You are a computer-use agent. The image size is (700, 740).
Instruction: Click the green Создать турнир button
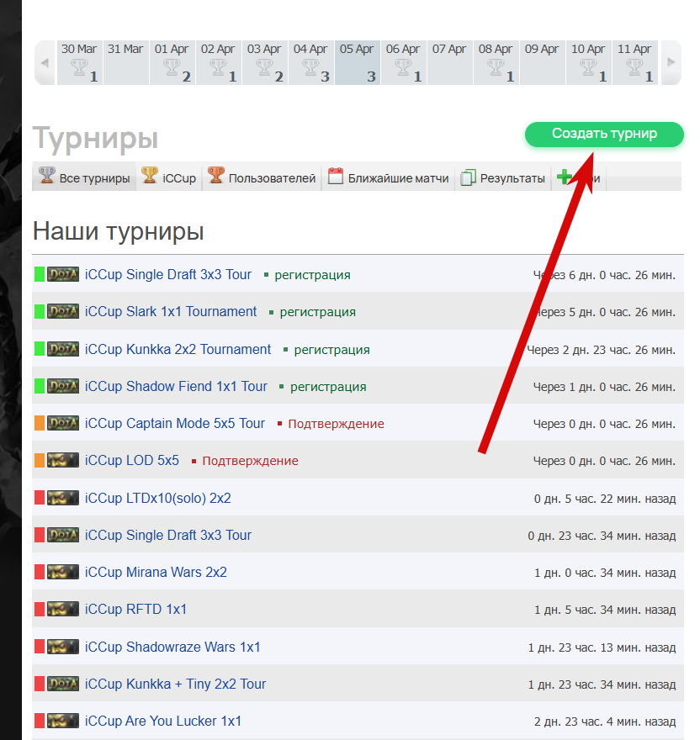coord(604,134)
